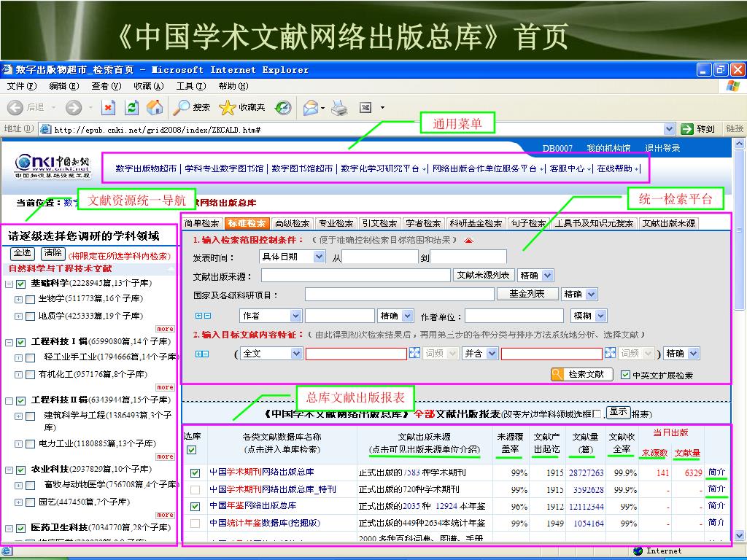Click the 转到 green go arrow
This screenshot has height=560, width=747.
(x=687, y=128)
